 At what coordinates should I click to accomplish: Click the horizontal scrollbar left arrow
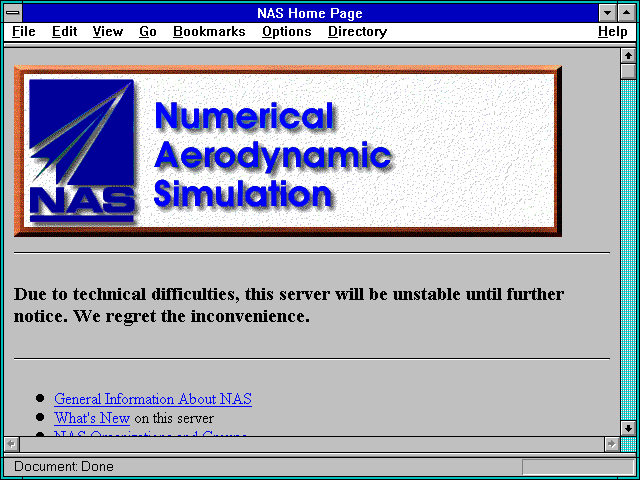(11, 444)
